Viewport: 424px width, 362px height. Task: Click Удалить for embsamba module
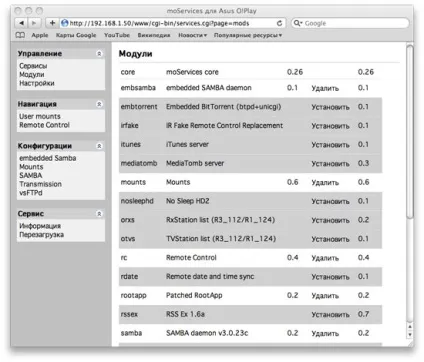point(325,88)
